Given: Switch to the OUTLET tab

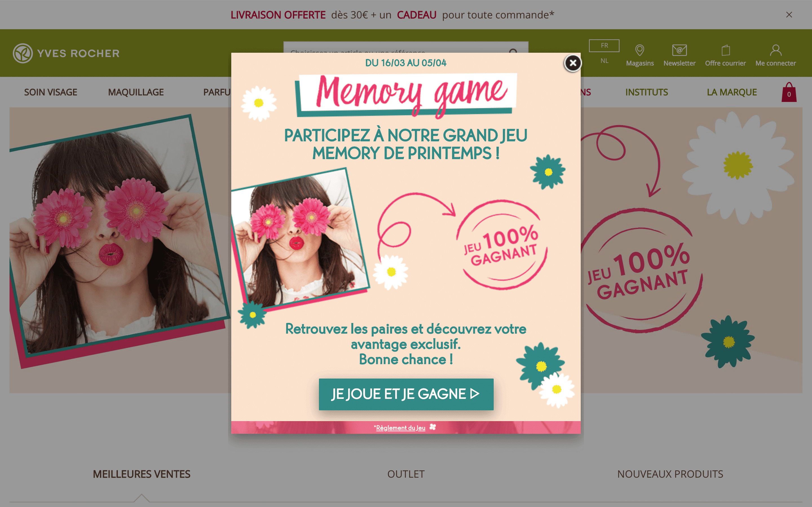Looking at the screenshot, I should (406, 474).
